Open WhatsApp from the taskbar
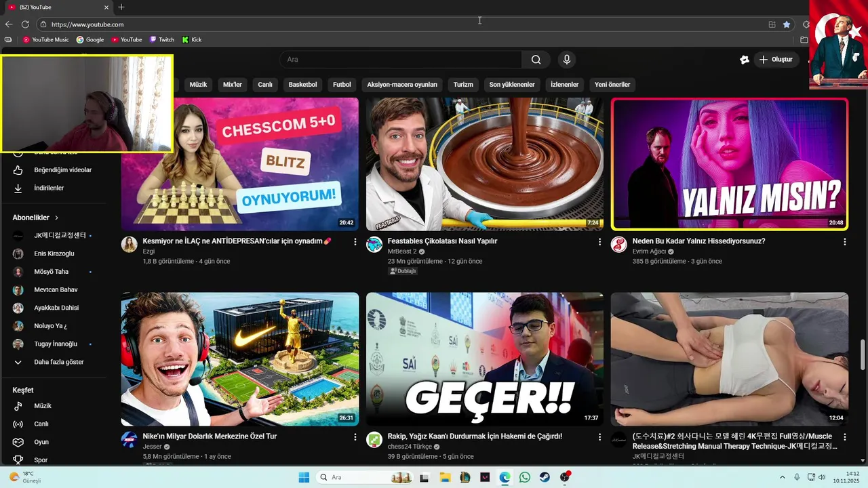The width and height of the screenshot is (868, 488). pyautogui.click(x=525, y=477)
